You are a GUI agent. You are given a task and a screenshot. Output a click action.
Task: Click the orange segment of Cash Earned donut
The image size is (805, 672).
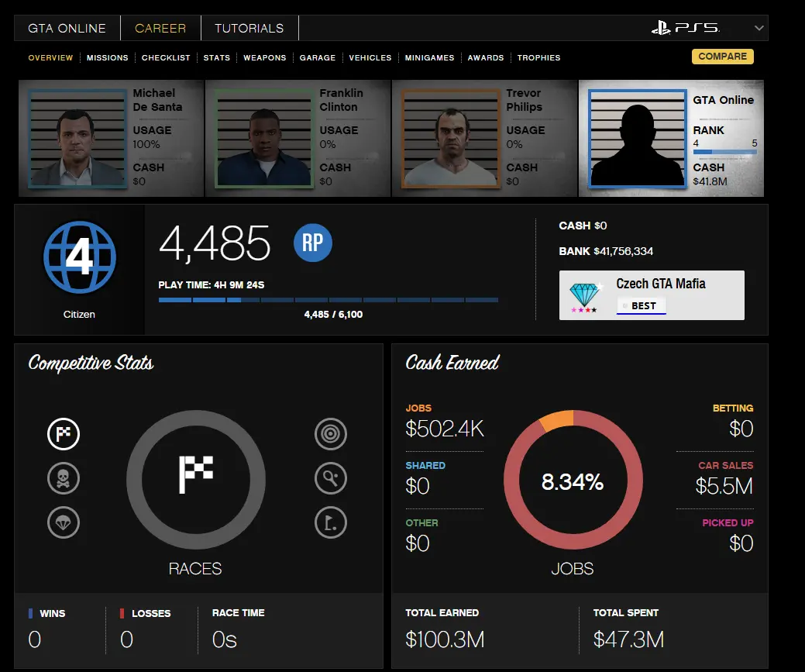pos(558,420)
